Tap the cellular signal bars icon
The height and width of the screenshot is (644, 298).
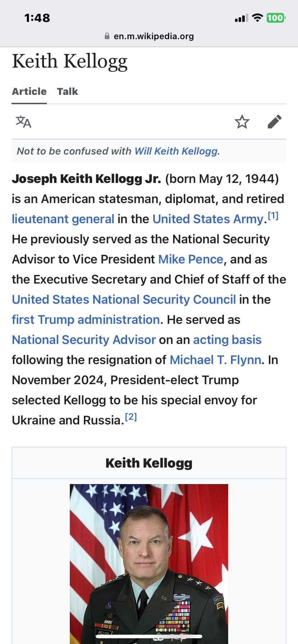coord(241,18)
